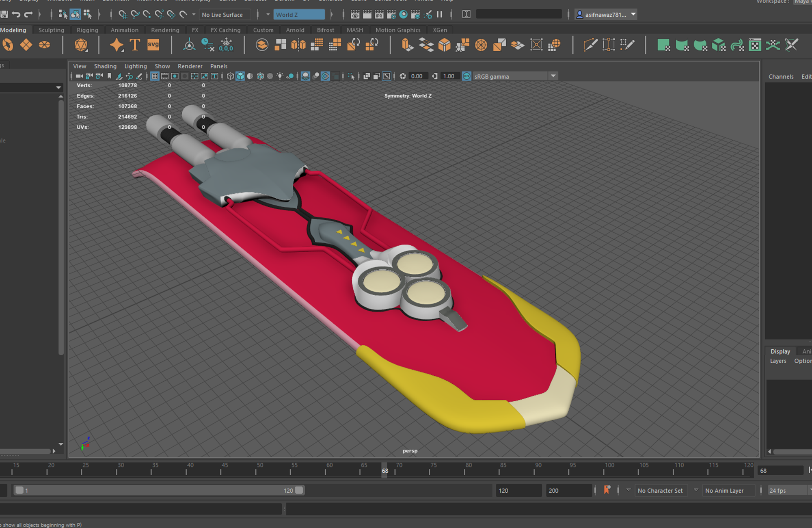Toggle smooth shade all cube icon
This screenshot has width=812, height=528.
point(240,76)
